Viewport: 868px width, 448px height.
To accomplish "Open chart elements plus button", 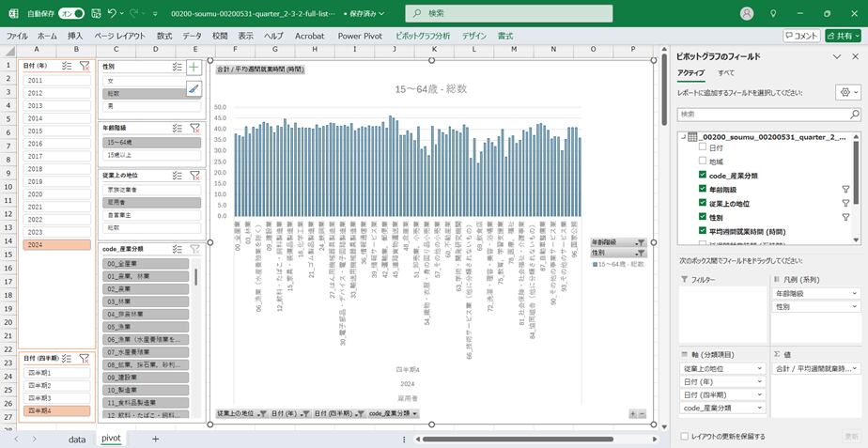I will coord(194,67).
